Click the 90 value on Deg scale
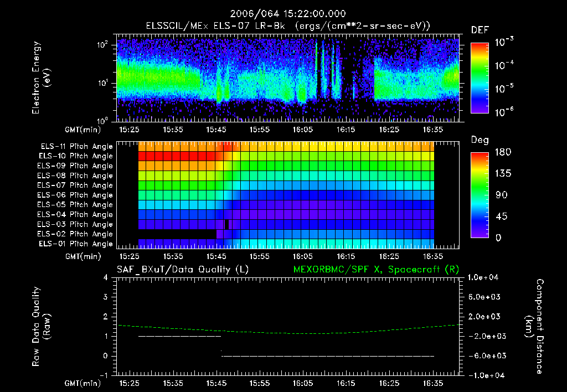567x392 pixels. click(x=502, y=195)
